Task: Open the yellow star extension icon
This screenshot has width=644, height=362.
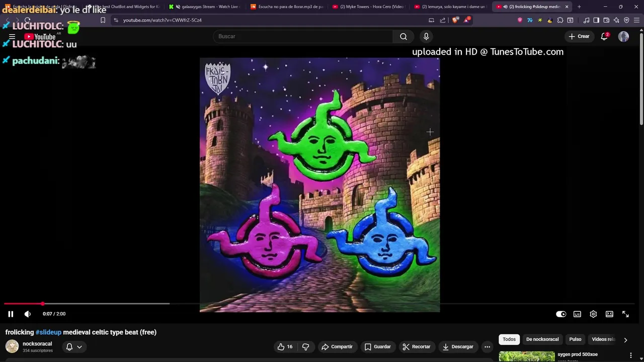Action: pos(540,20)
